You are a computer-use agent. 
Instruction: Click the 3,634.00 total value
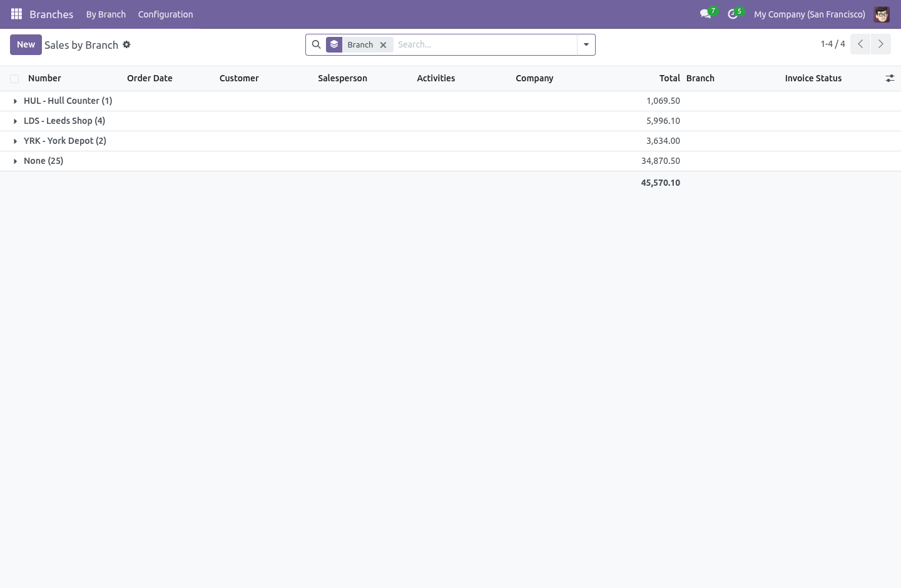tap(663, 141)
